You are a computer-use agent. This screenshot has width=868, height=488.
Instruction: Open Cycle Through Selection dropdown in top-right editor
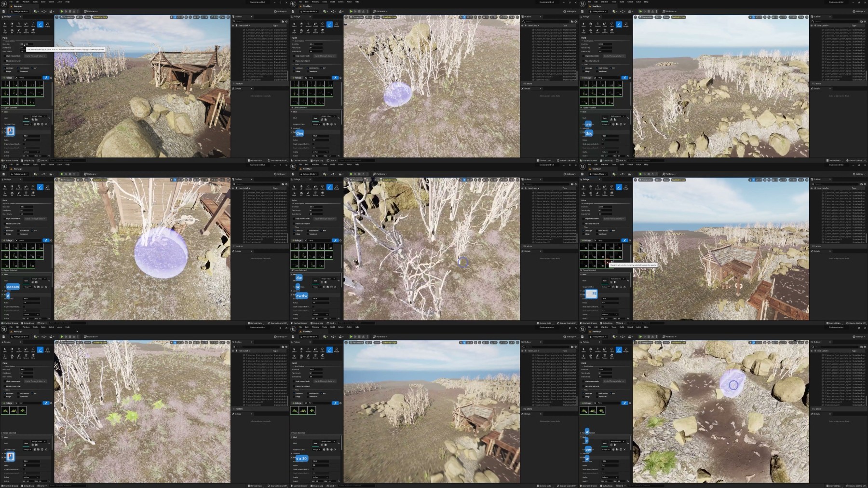614,56
